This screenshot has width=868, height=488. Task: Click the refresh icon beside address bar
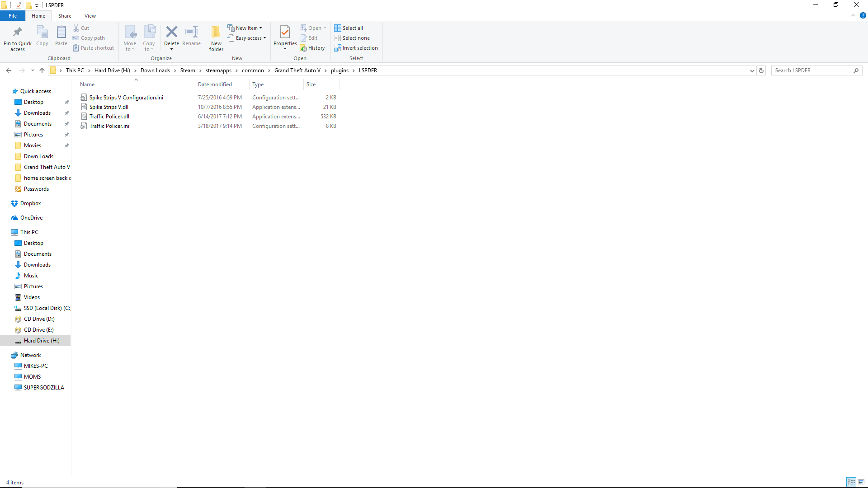point(761,70)
